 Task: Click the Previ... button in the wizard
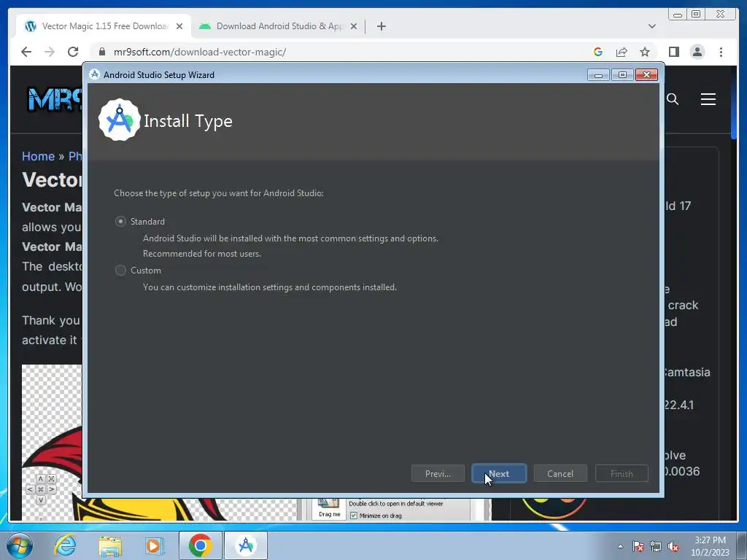[438, 474]
